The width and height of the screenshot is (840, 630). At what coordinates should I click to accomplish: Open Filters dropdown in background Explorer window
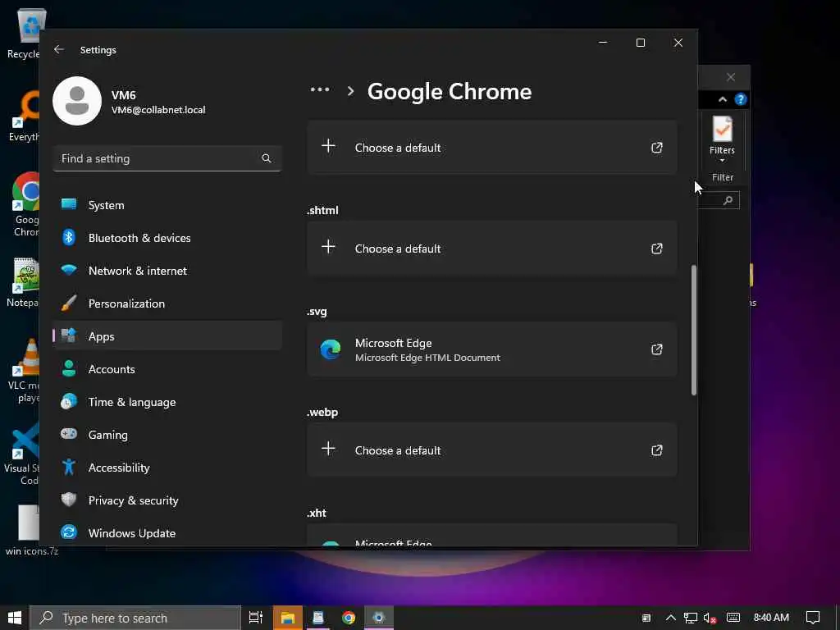722,139
